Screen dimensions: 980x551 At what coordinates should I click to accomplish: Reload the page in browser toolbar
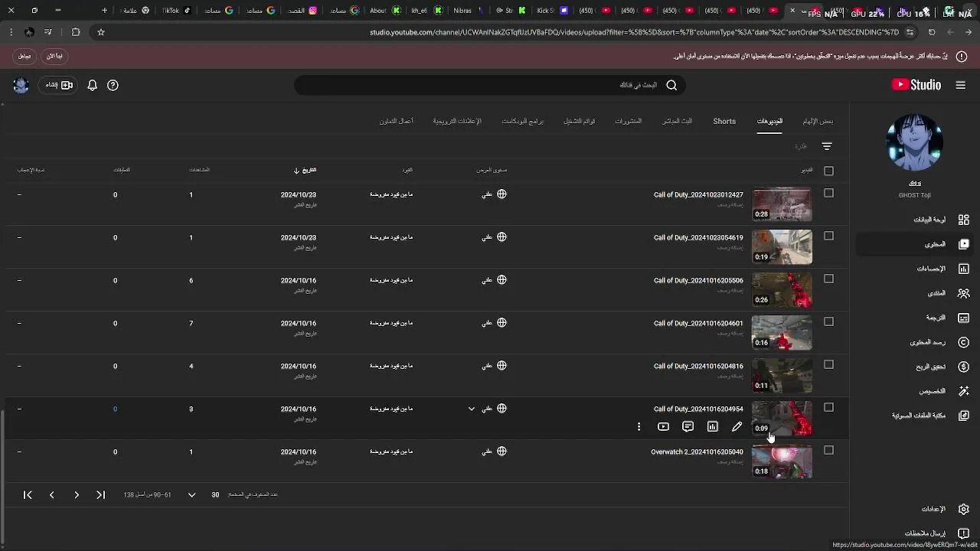932,32
